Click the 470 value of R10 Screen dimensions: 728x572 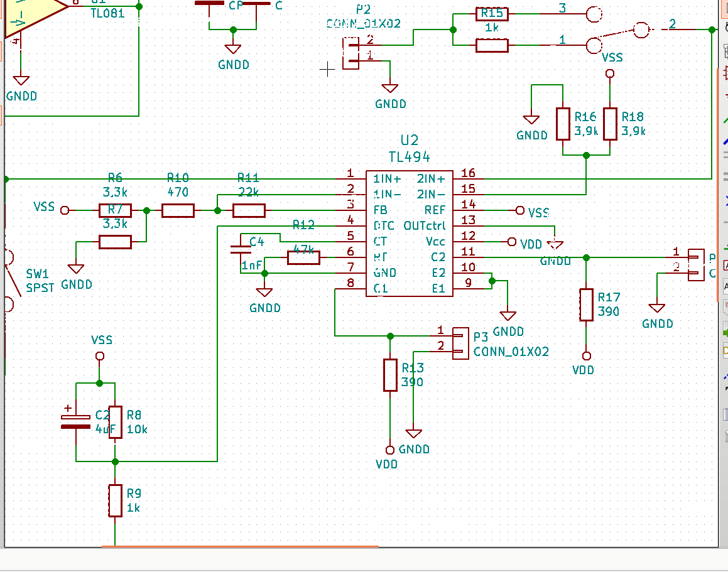click(x=178, y=192)
